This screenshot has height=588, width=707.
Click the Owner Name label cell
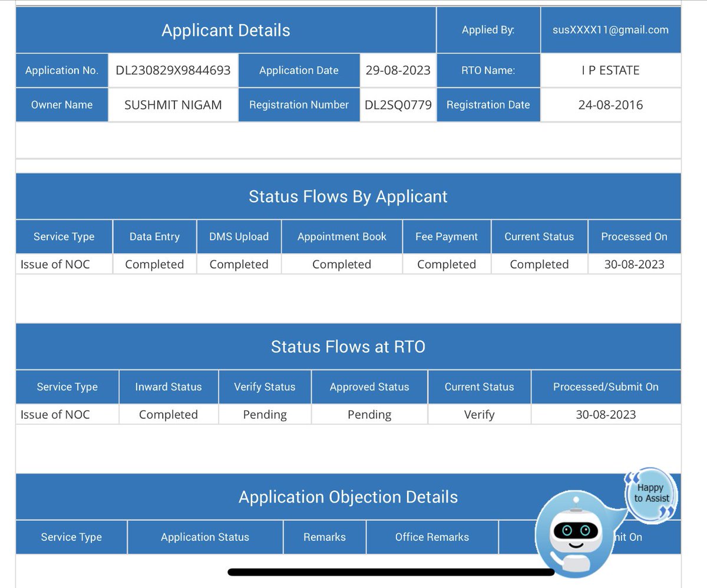click(62, 105)
